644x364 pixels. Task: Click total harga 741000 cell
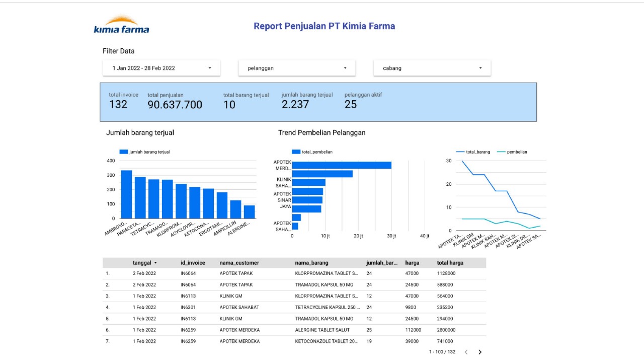(x=445, y=341)
